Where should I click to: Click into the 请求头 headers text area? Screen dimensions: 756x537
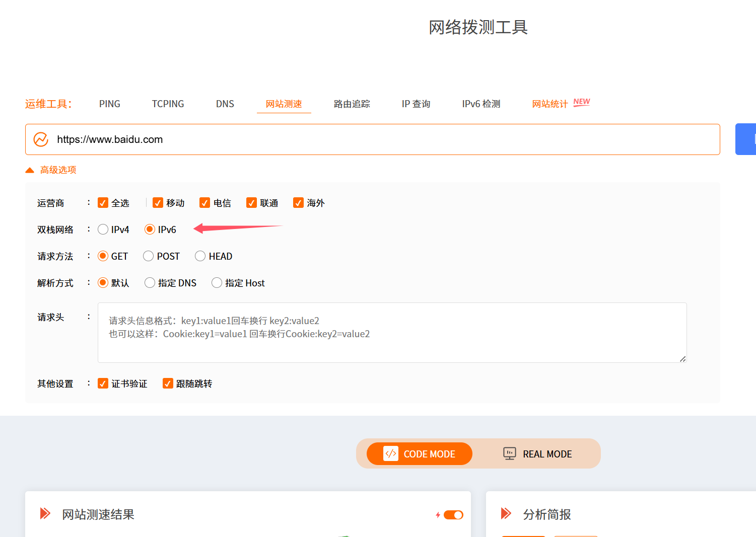(x=392, y=332)
